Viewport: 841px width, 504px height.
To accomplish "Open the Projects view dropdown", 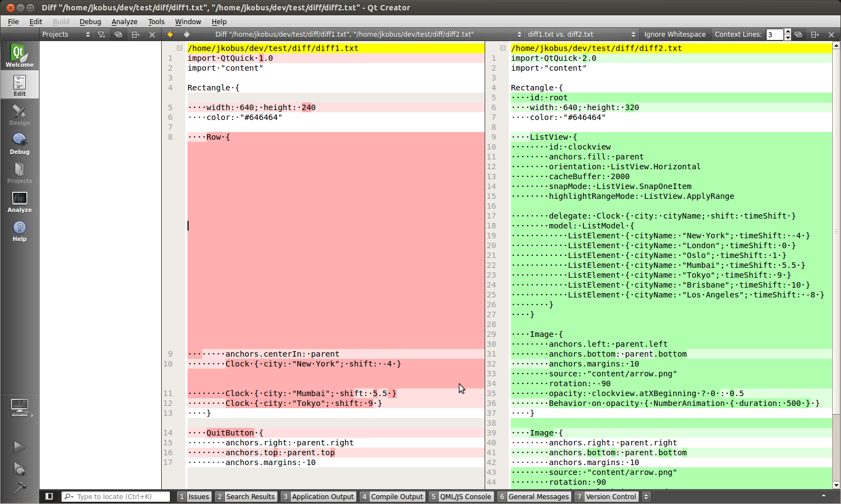I will 66,35.
